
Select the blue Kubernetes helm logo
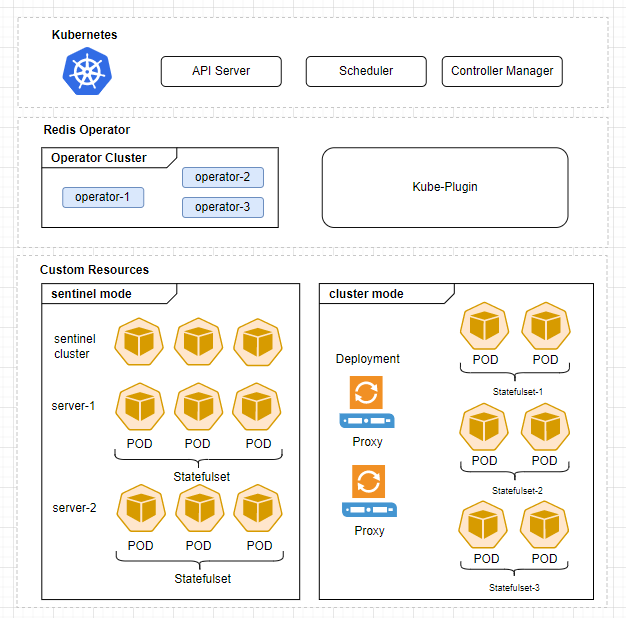pos(87,71)
